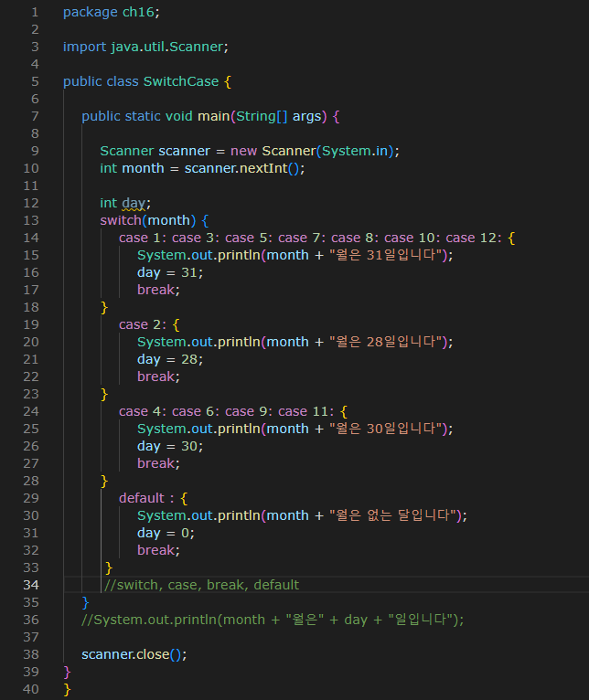
Task: Click the 'args' parameter
Action: click(x=307, y=117)
